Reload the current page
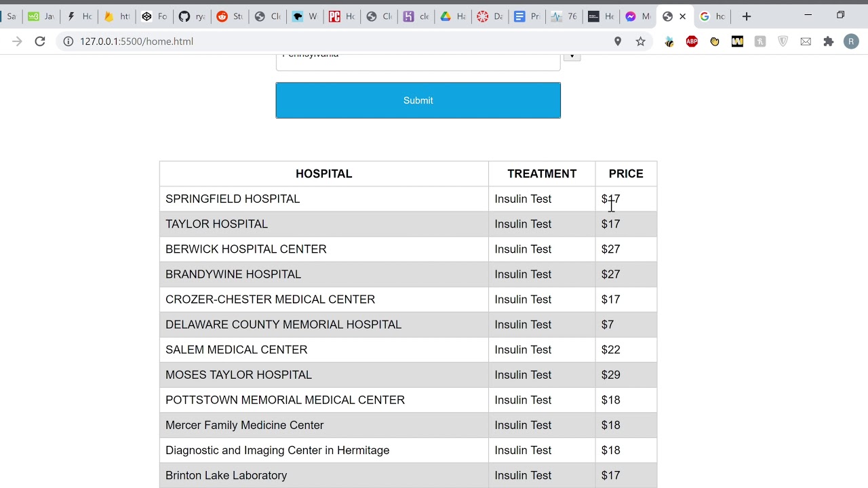This screenshot has width=868, height=488. point(40,41)
